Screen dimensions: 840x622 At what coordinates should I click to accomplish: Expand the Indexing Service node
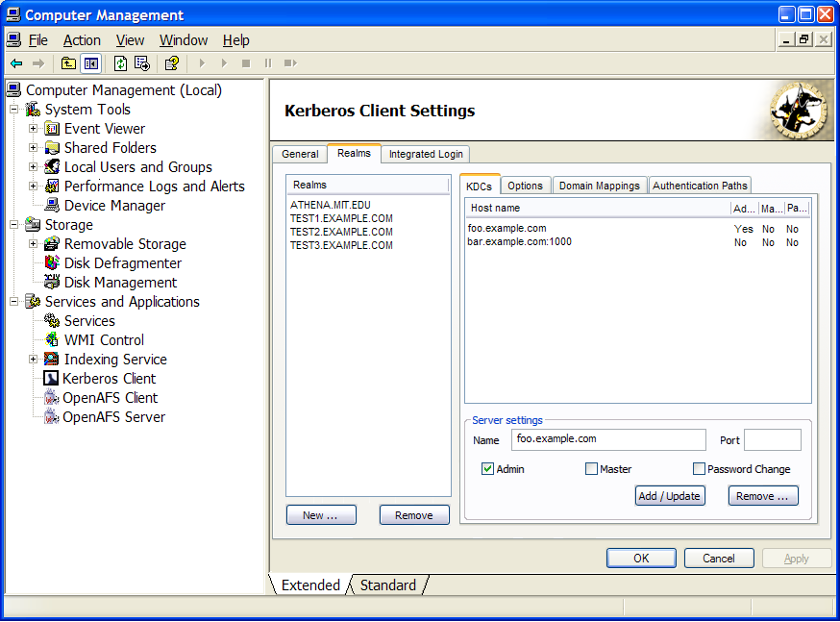pos(34,359)
